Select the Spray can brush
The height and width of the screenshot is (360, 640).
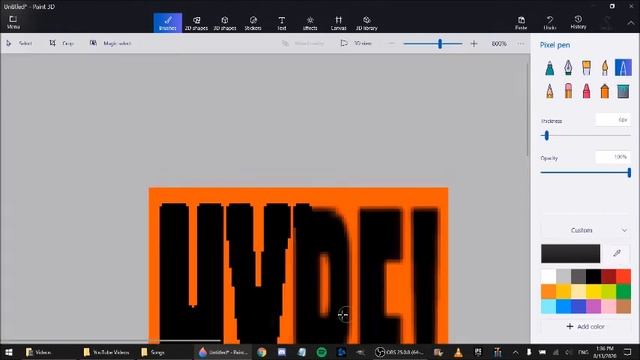(x=605, y=91)
